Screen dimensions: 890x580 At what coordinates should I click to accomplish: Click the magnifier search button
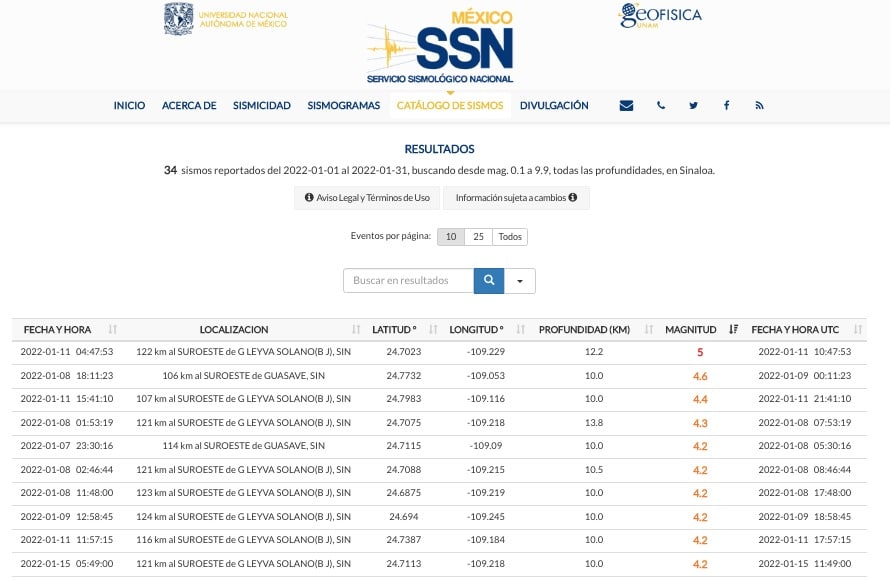[489, 280]
